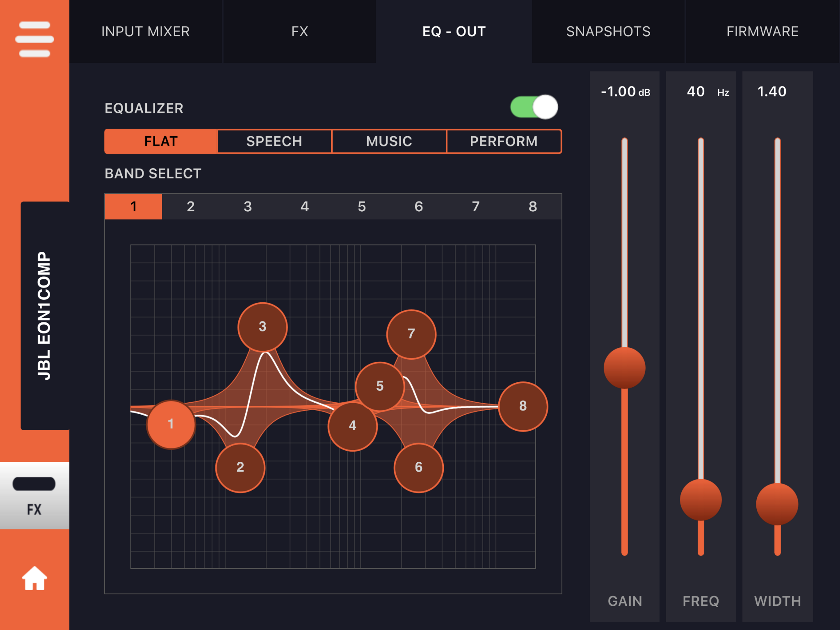Select EQ node 7 on the graph
The height and width of the screenshot is (630, 840).
411,334
